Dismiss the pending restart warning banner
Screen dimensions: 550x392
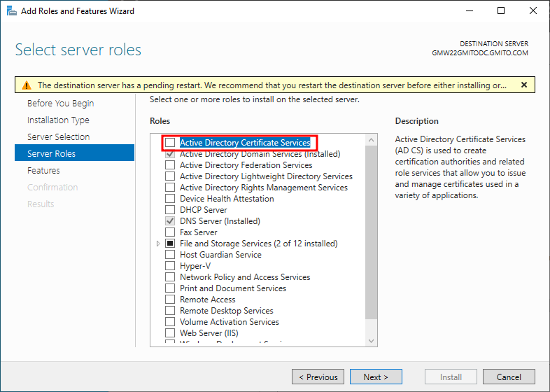coord(524,85)
